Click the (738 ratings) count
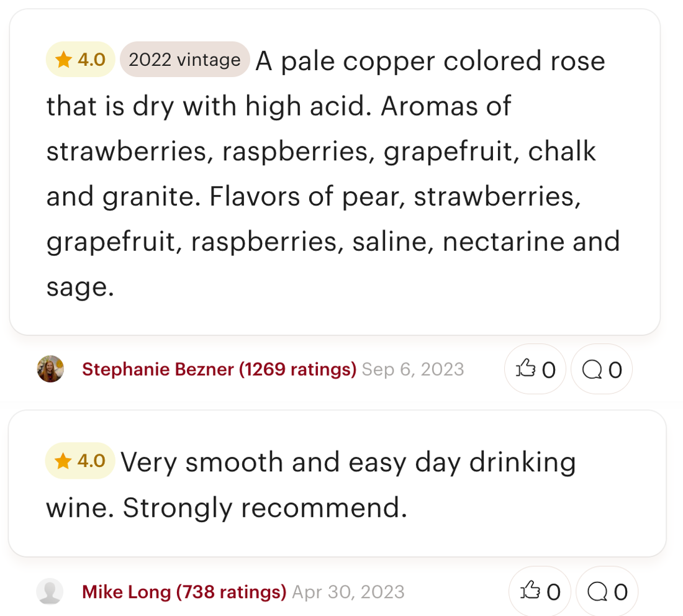The height and width of the screenshot is (616, 683). pos(232,592)
